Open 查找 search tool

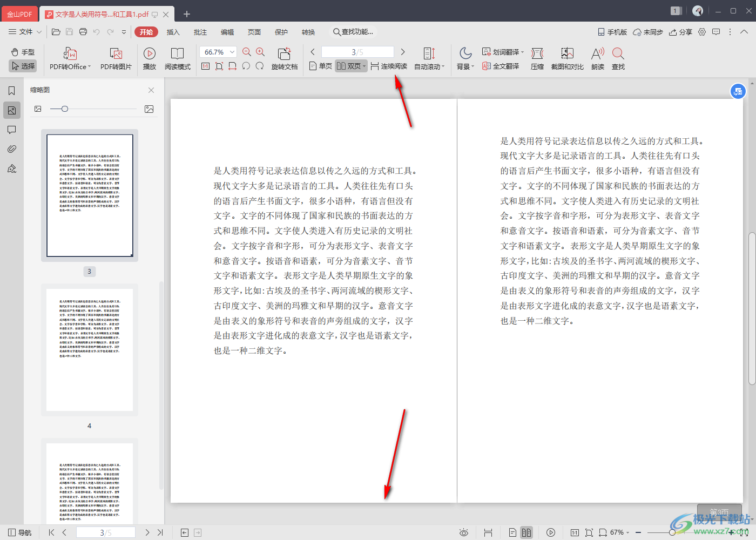pyautogui.click(x=618, y=59)
